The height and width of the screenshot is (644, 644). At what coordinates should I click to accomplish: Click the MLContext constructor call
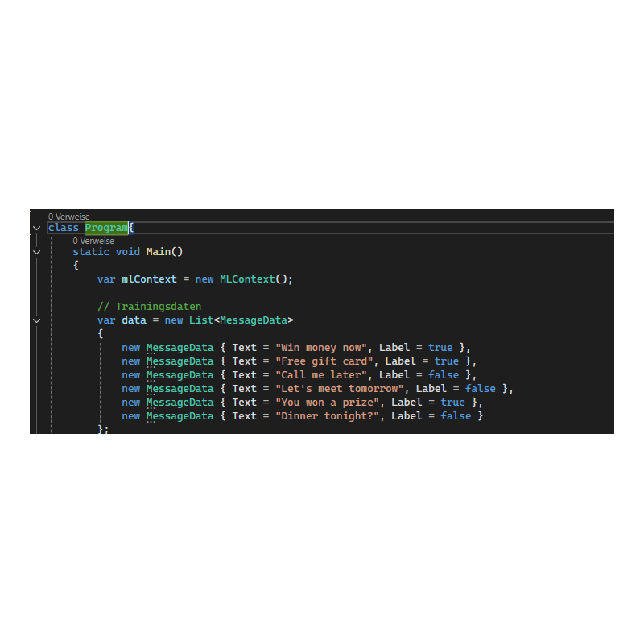pyautogui.click(x=246, y=279)
